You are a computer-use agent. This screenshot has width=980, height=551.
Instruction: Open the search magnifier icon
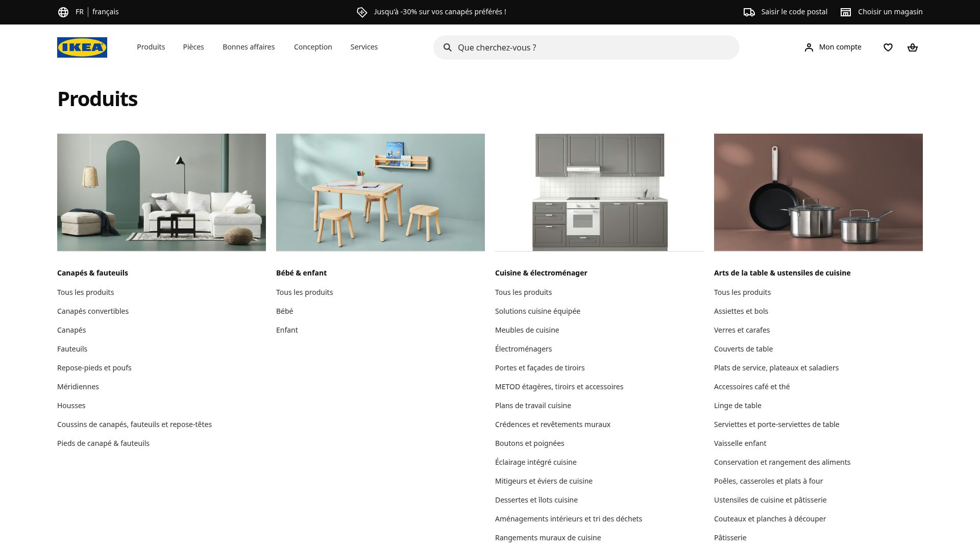447,47
